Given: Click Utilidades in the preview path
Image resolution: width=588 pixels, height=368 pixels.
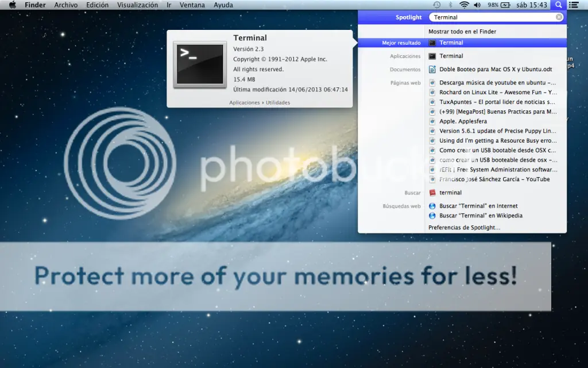Looking at the screenshot, I should click(x=278, y=102).
